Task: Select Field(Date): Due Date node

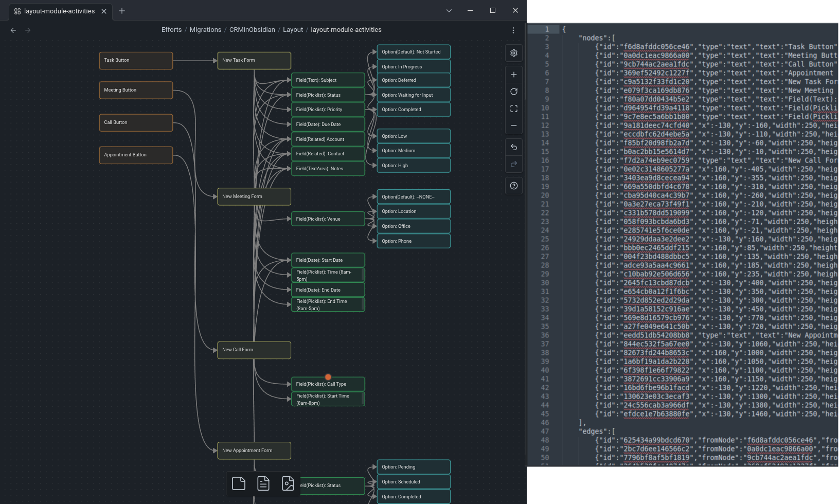Action: [x=328, y=124]
